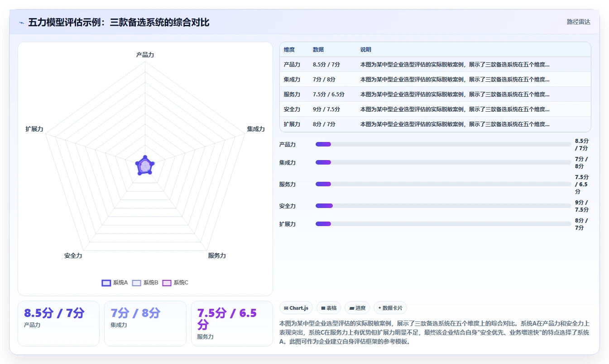Click the 产品力 progress bar
This screenshot has width=609, height=364.
tap(443, 144)
